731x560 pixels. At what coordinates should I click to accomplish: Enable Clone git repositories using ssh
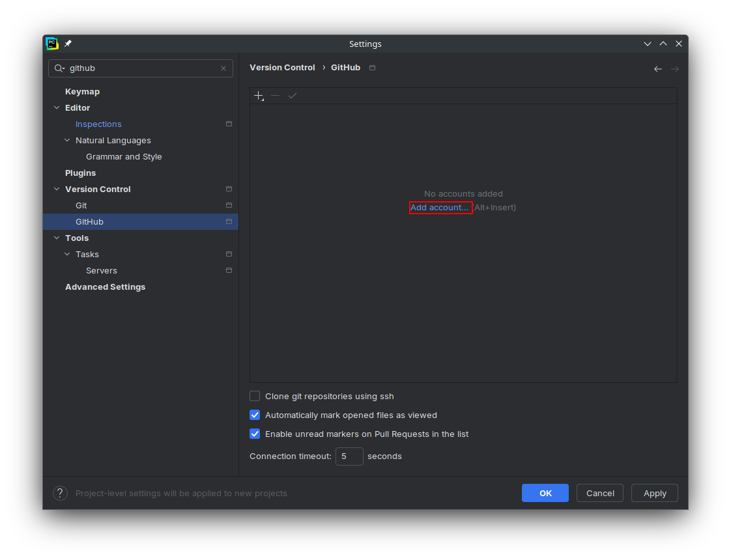tap(255, 396)
